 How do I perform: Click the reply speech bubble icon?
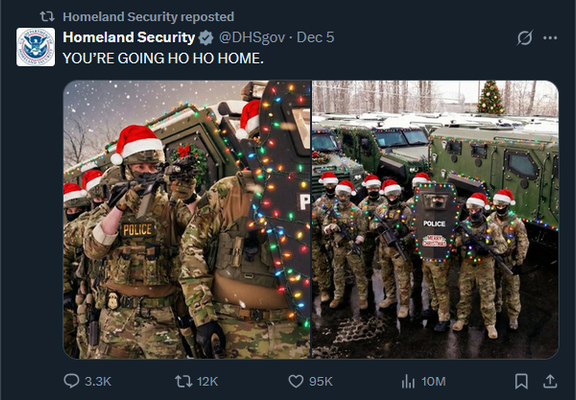point(71,381)
